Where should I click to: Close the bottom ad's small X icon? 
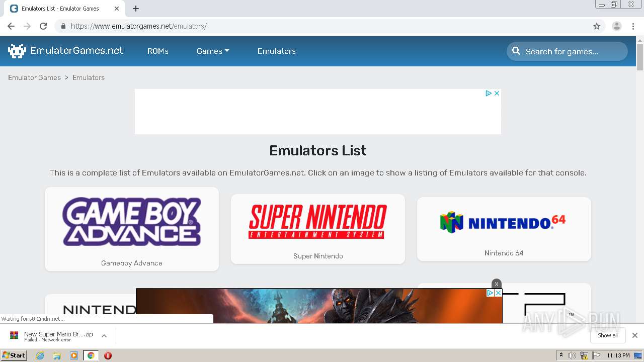(498, 293)
